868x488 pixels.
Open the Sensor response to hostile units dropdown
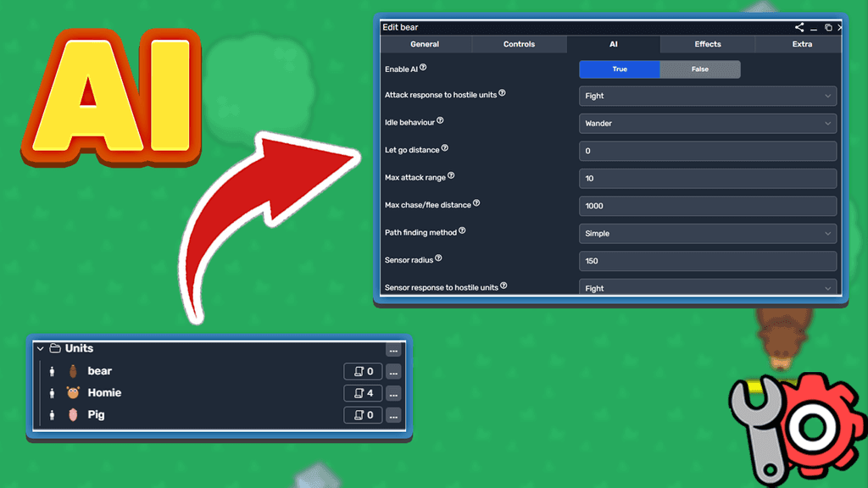pyautogui.click(x=707, y=288)
